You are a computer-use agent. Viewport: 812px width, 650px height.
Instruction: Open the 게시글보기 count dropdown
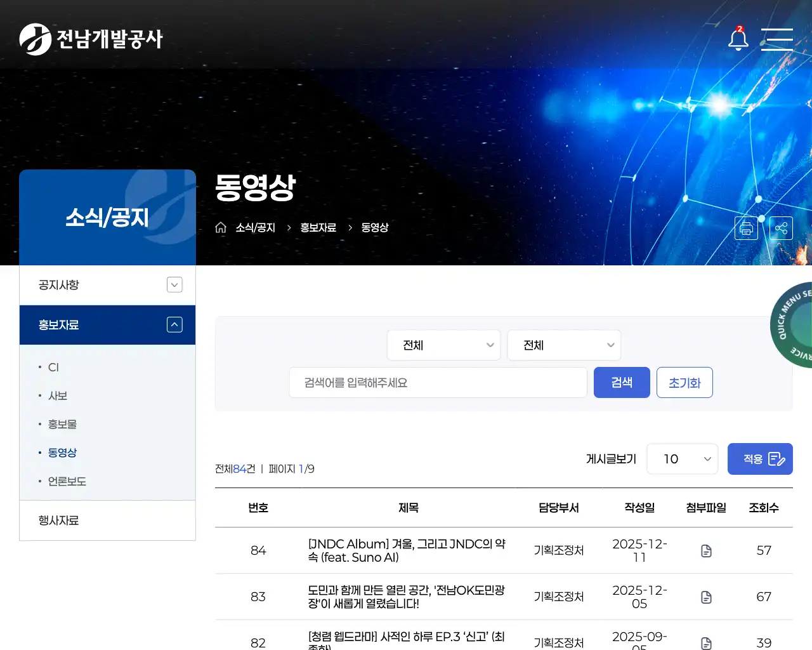683,459
